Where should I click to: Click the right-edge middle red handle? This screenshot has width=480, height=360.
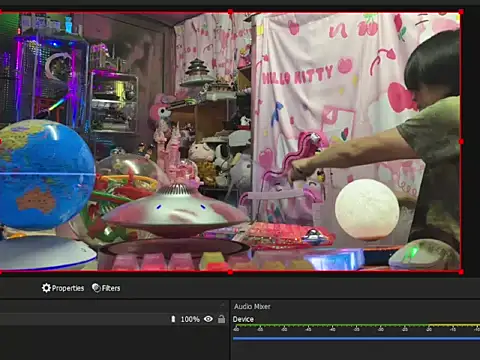(x=461, y=142)
